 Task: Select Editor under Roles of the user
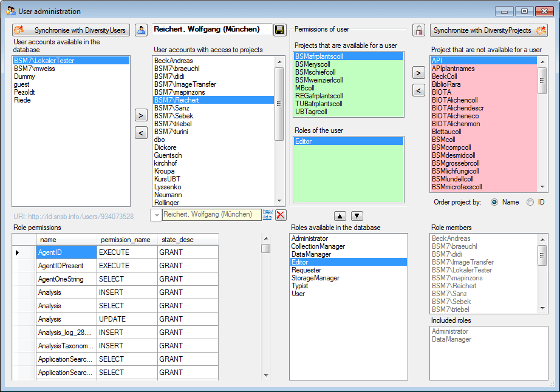click(349, 141)
